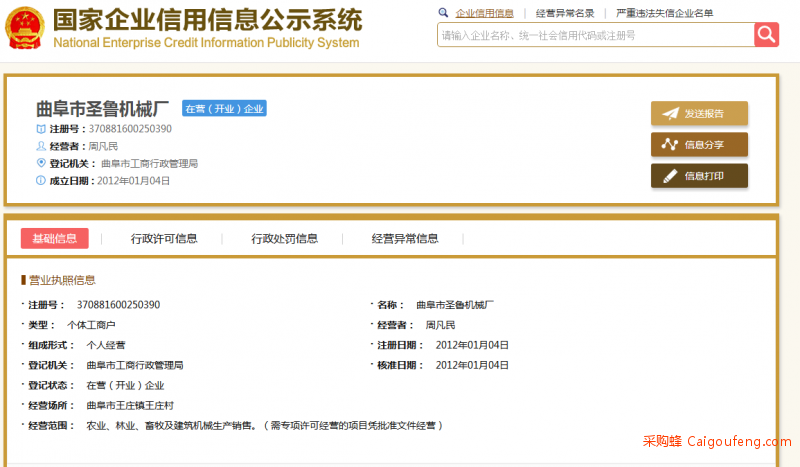Click the site title 国家企业信用信息公示系统
800x467 pixels.
(208, 20)
